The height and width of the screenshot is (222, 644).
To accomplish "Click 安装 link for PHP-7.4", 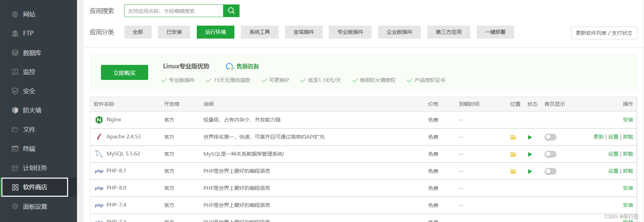I will tap(628, 205).
